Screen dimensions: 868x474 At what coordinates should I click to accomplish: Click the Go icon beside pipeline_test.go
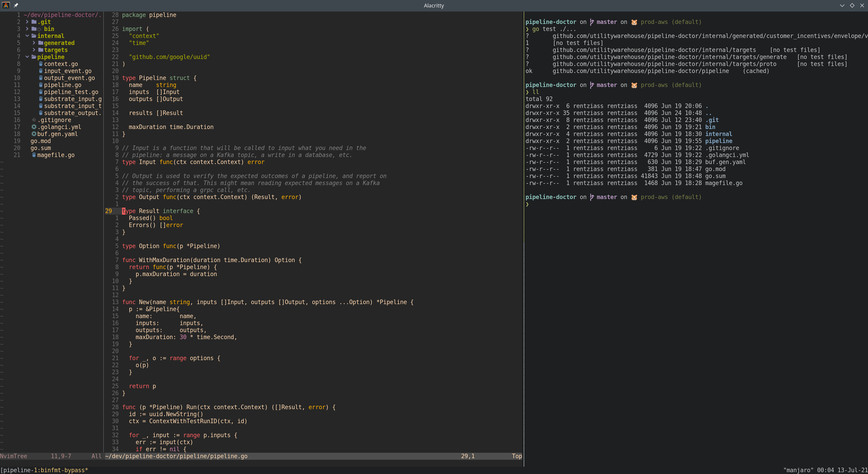click(41, 92)
